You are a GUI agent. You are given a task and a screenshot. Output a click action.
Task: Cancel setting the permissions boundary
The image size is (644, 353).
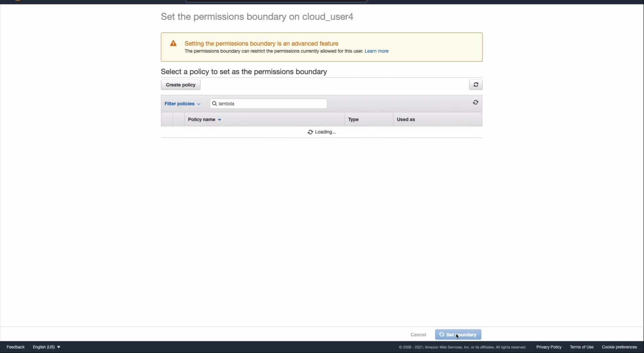pos(418,335)
